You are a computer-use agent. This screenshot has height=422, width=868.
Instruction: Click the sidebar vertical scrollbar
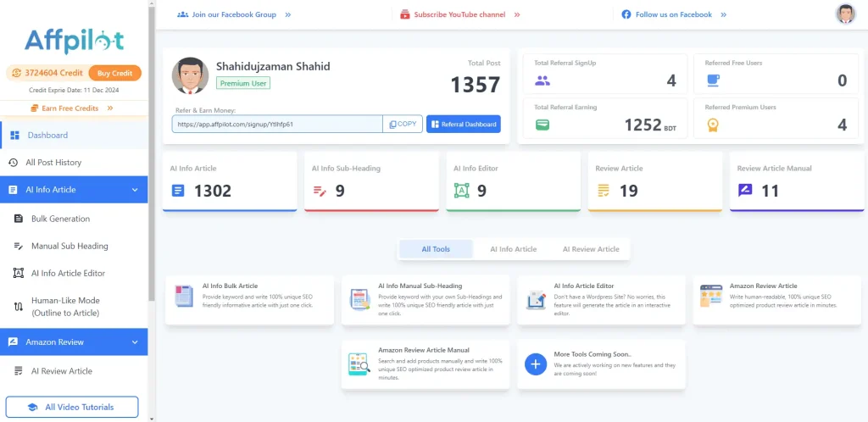tap(152, 155)
